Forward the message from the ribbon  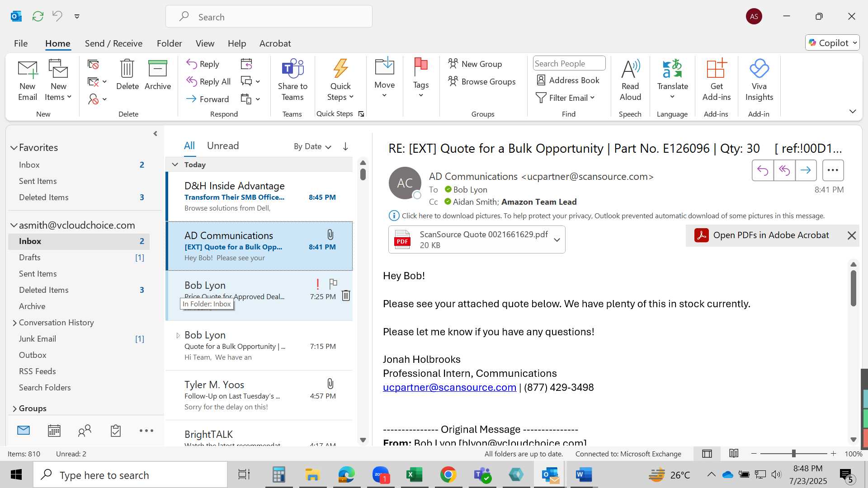pyautogui.click(x=208, y=99)
